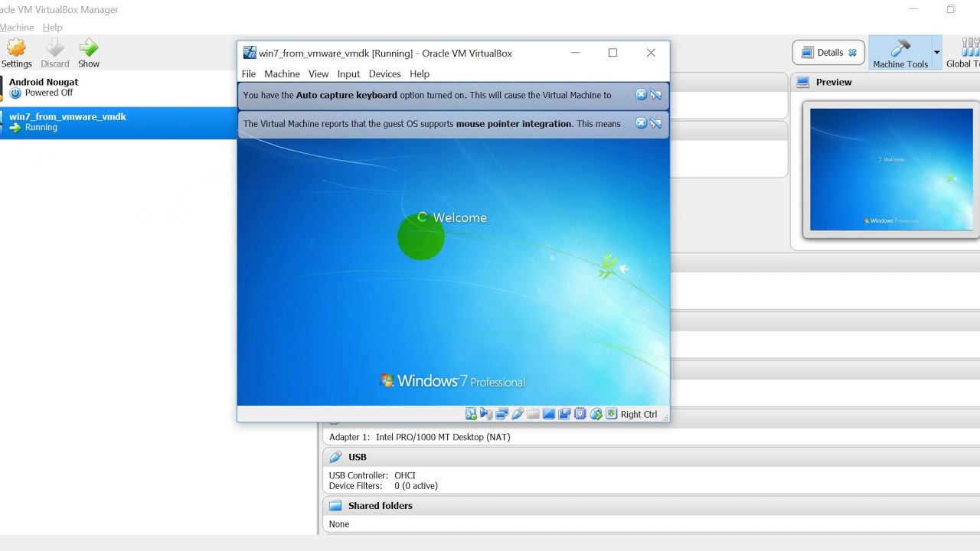980x551 pixels.
Task: Click the video capture status icon
Action: coord(564,414)
